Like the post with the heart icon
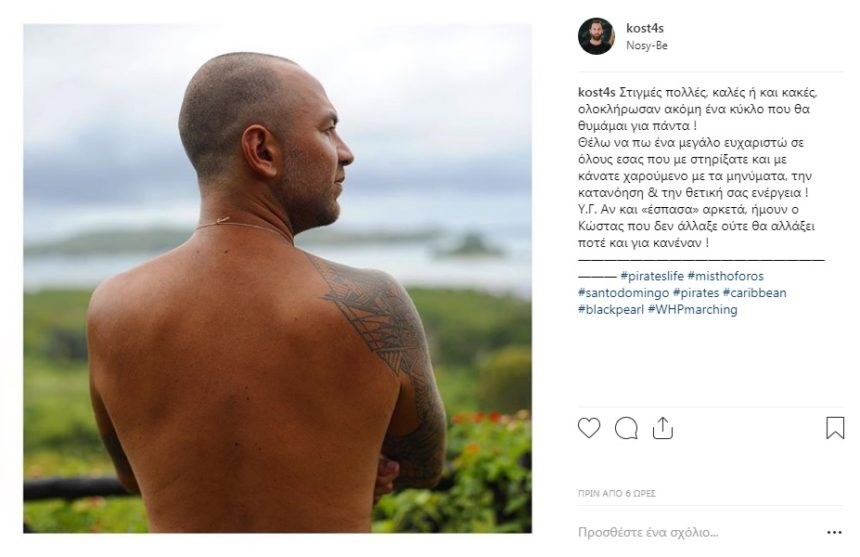This screenshot has height=557, width=860. (589, 428)
